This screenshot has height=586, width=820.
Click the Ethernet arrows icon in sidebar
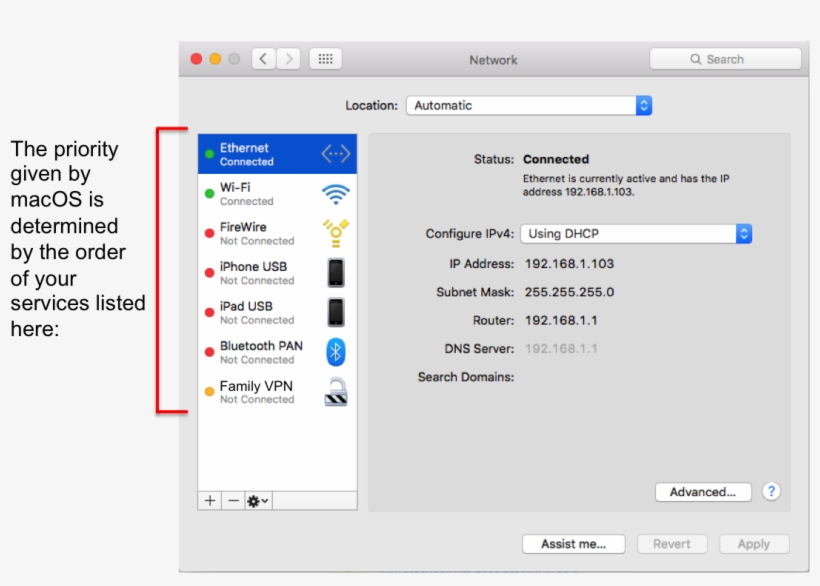tap(336, 154)
